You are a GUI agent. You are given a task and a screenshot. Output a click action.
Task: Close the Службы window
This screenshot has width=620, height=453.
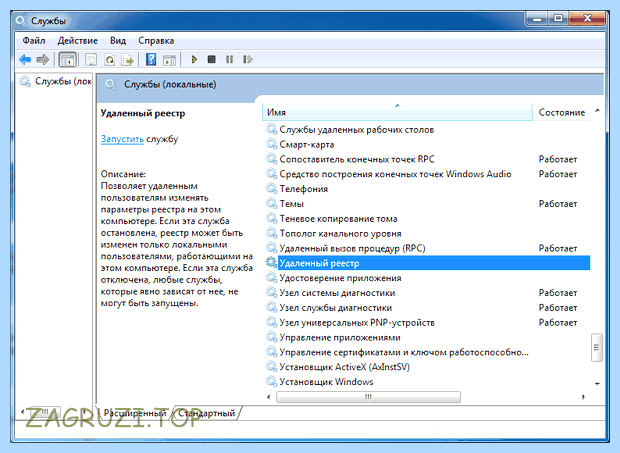pos(587,18)
